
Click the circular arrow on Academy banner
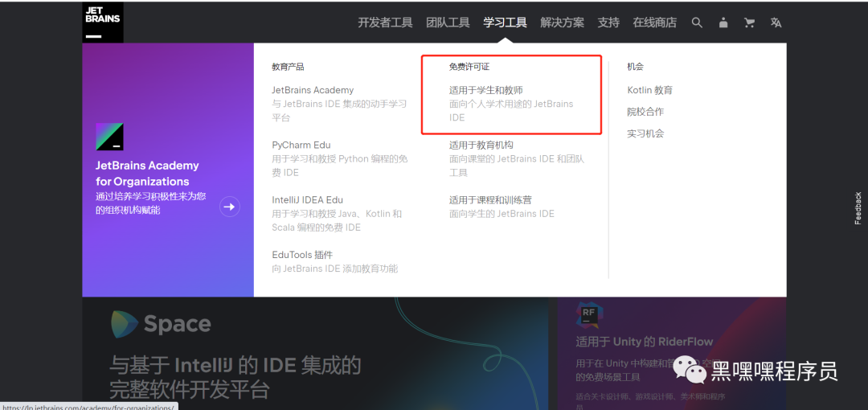pyautogui.click(x=230, y=207)
